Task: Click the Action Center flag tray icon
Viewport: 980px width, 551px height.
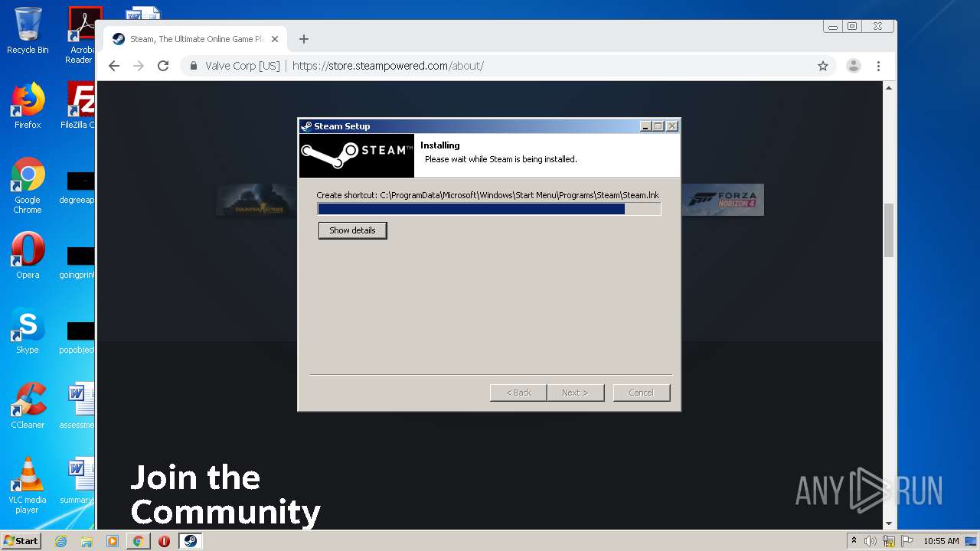Action: pyautogui.click(x=907, y=541)
